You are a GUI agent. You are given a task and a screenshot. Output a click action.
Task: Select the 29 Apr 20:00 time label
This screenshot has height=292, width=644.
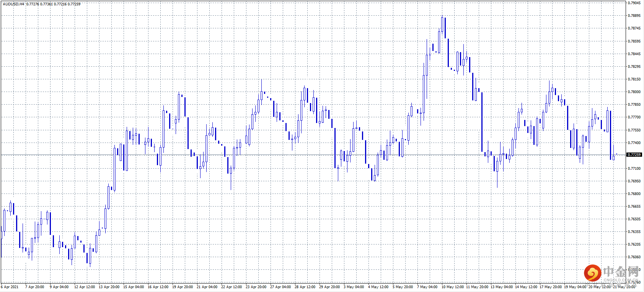(329, 287)
